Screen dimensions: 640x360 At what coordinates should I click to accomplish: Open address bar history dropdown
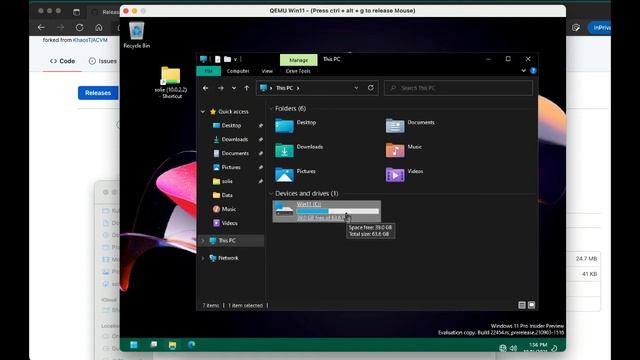356,88
